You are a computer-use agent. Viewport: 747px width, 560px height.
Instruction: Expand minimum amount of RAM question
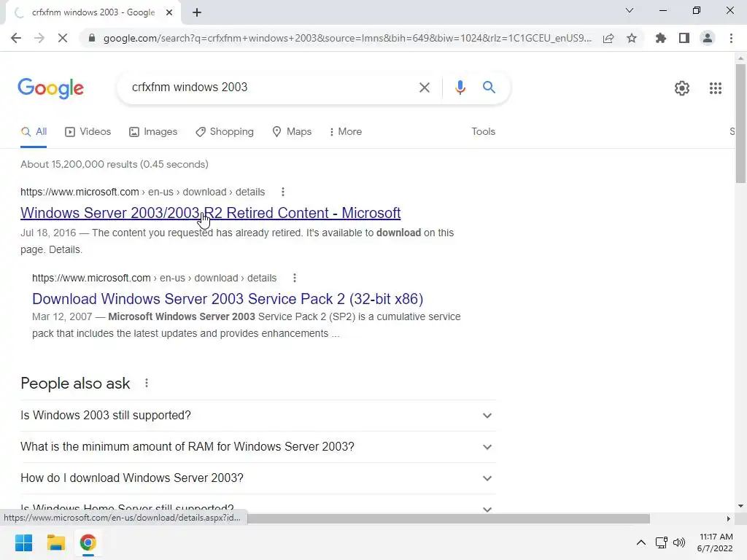(x=258, y=447)
